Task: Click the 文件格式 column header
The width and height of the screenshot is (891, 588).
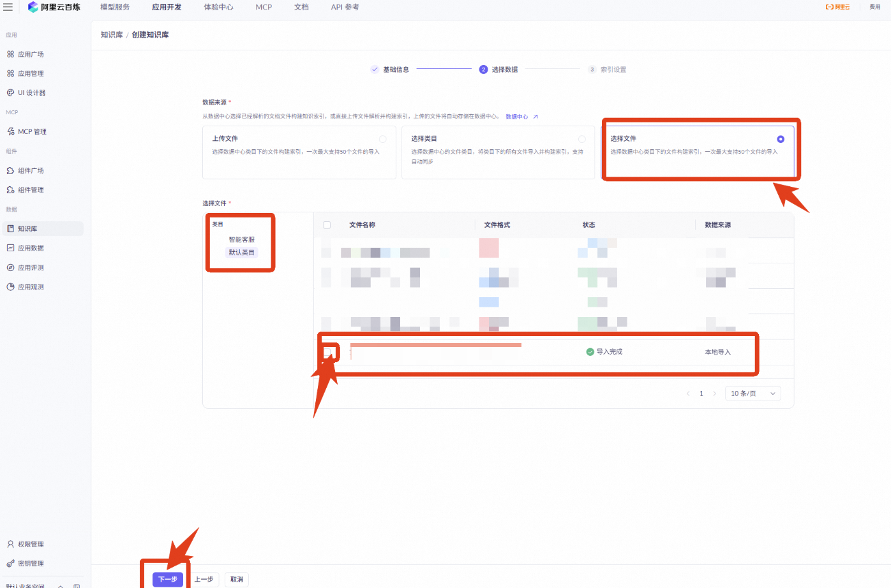Action: click(x=497, y=225)
